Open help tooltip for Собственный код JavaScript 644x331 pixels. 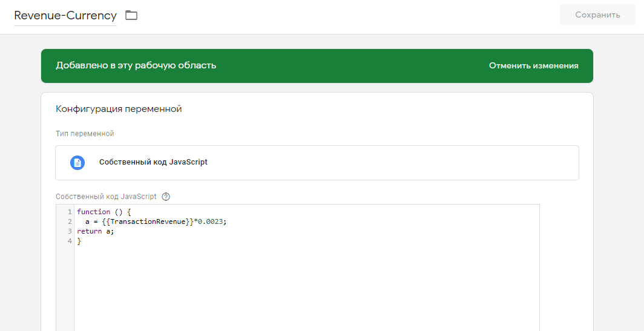(x=165, y=197)
